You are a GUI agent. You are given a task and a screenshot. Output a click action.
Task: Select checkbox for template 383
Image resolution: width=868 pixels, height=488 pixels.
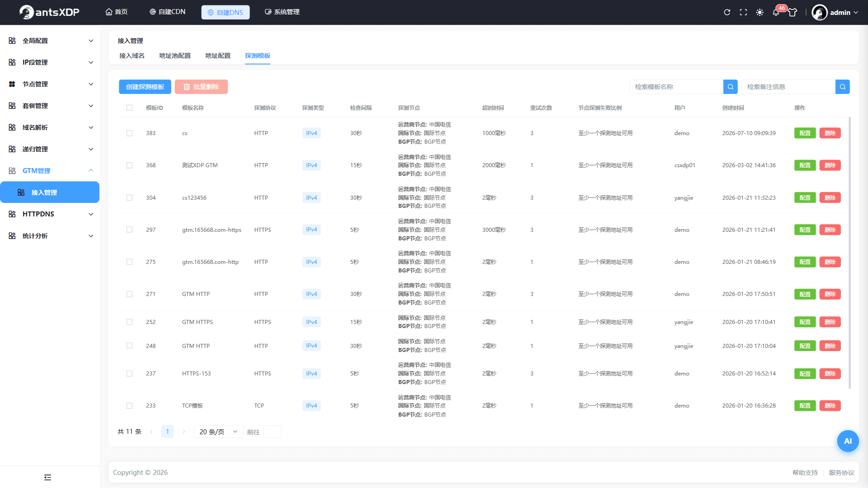pos(129,133)
